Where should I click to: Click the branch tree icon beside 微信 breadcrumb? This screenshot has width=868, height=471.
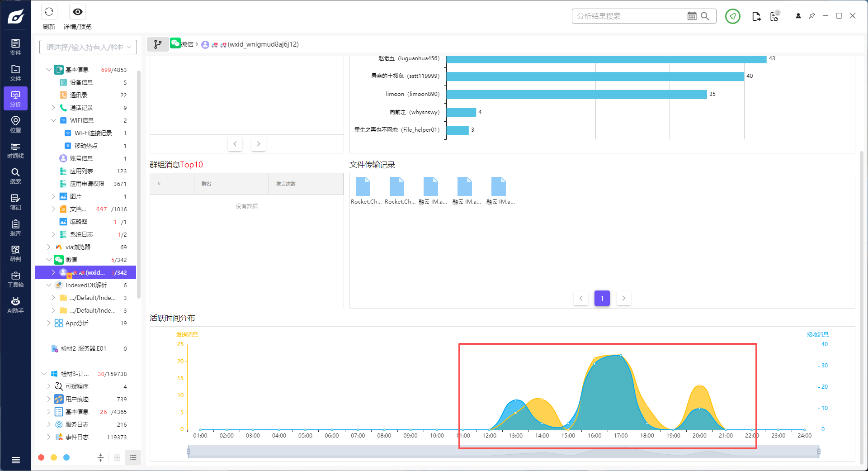[x=157, y=44]
